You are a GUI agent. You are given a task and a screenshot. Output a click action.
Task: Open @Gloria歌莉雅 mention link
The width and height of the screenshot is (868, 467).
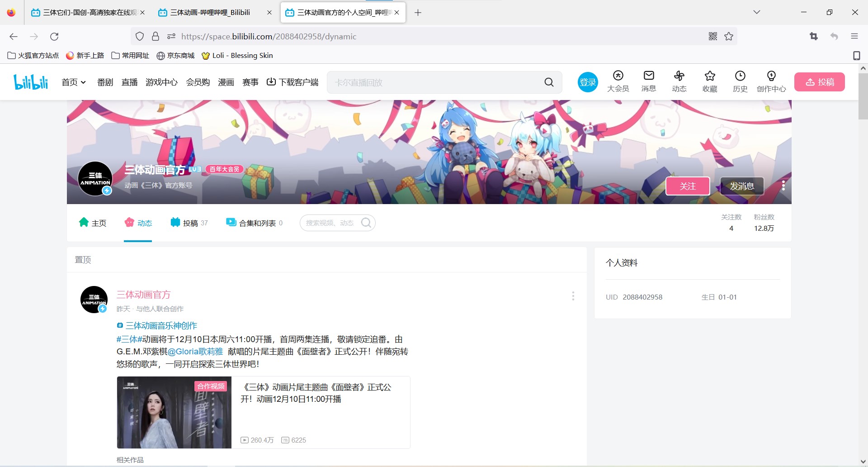click(x=195, y=352)
